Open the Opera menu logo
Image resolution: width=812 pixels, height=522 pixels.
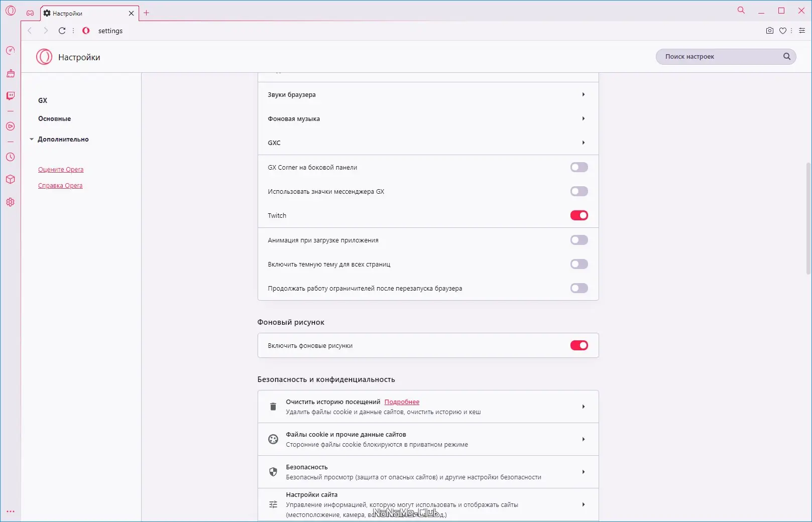(x=11, y=11)
